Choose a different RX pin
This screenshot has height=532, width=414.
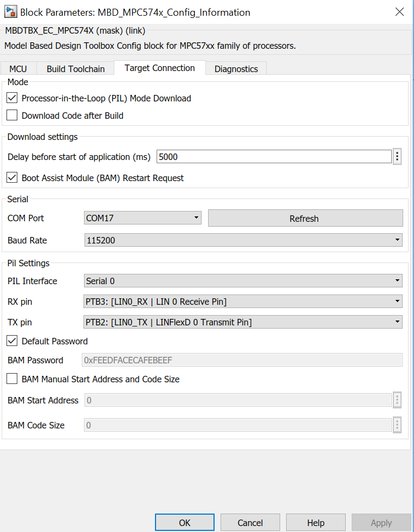243,302
